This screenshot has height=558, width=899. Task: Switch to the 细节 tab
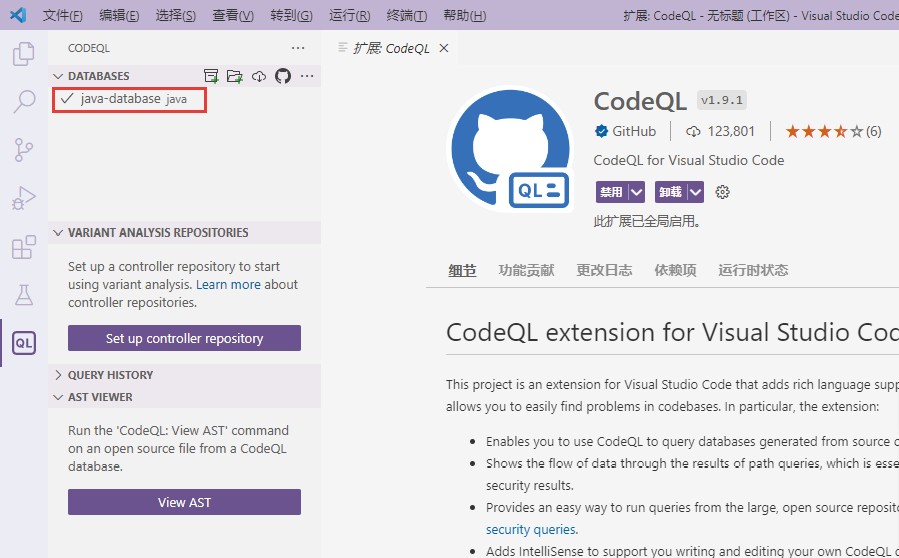pos(462,270)
